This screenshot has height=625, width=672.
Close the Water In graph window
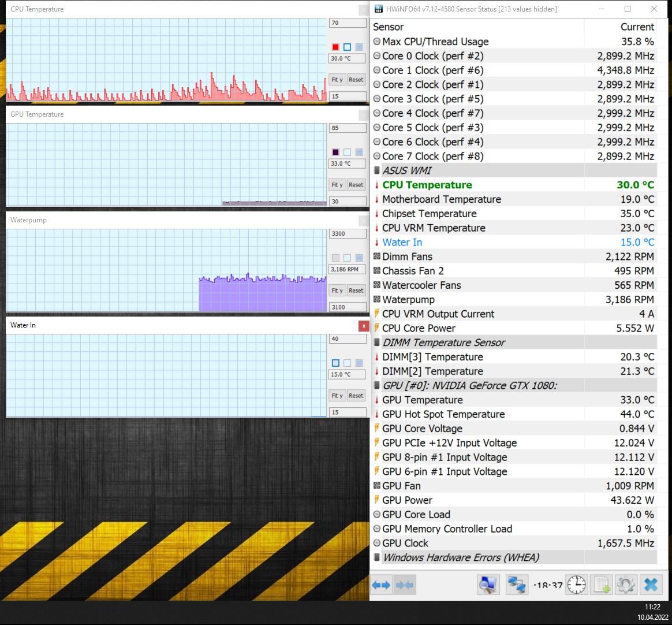coord(364,326)
